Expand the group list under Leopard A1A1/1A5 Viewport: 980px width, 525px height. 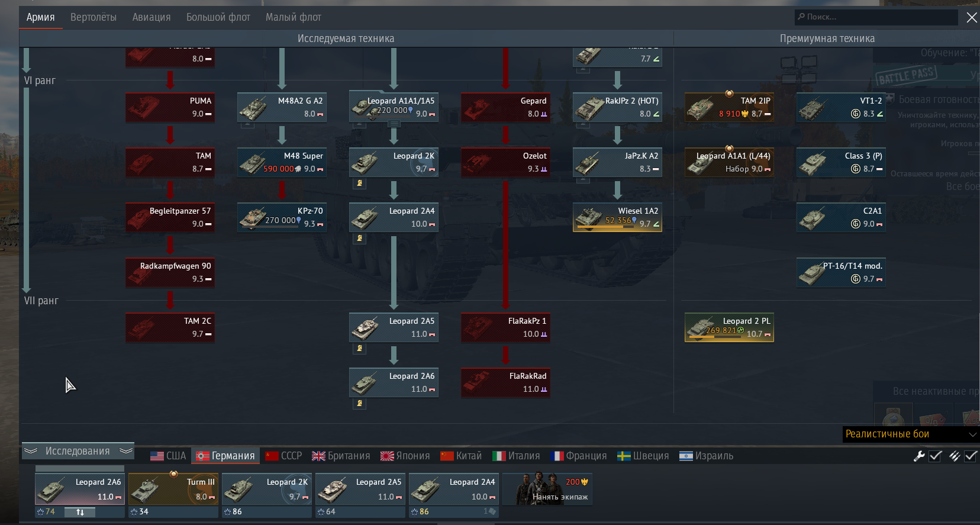394,124
